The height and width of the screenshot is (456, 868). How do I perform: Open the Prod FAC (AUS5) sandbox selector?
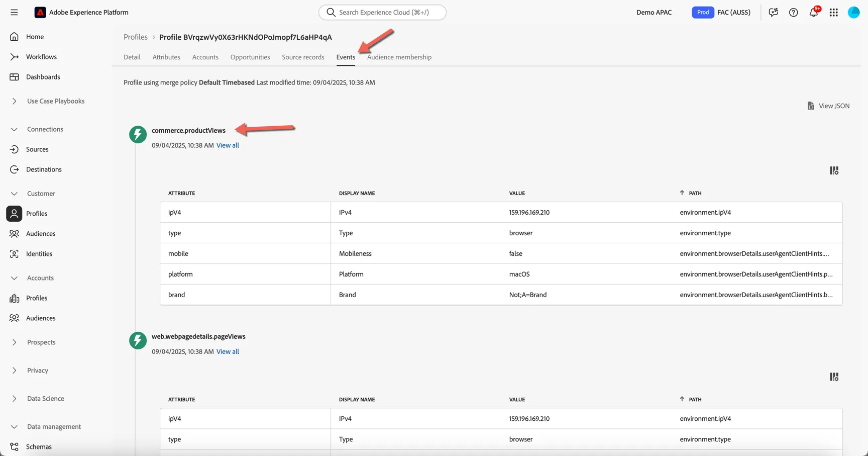pos(721,12)
